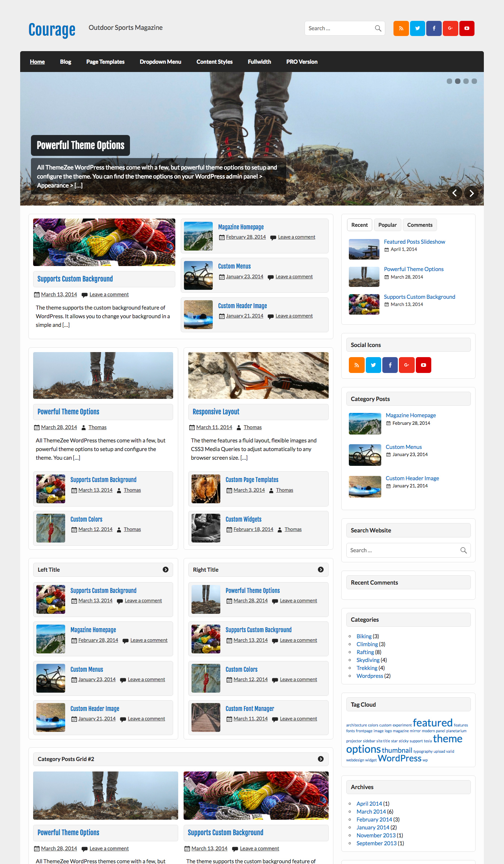Click colorful ropes large thumbnail at top
Image resolution: width=504 pixels, height=864 pixels.
104,242
